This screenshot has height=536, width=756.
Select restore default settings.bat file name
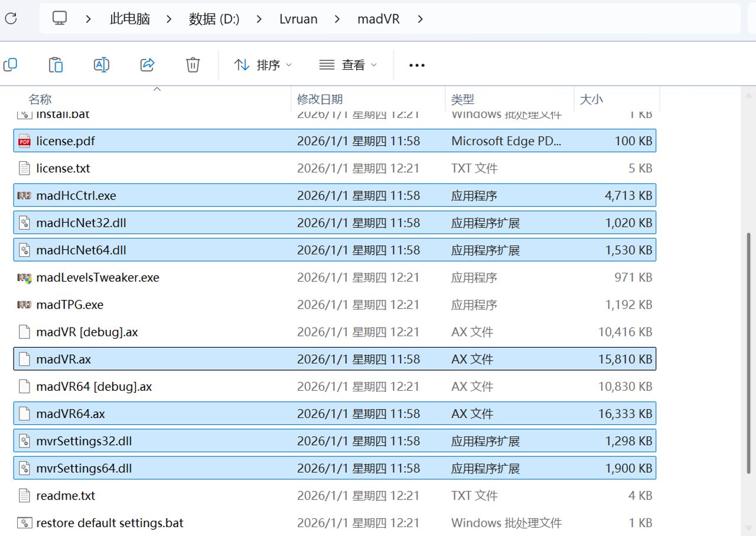tap(110, 523)
